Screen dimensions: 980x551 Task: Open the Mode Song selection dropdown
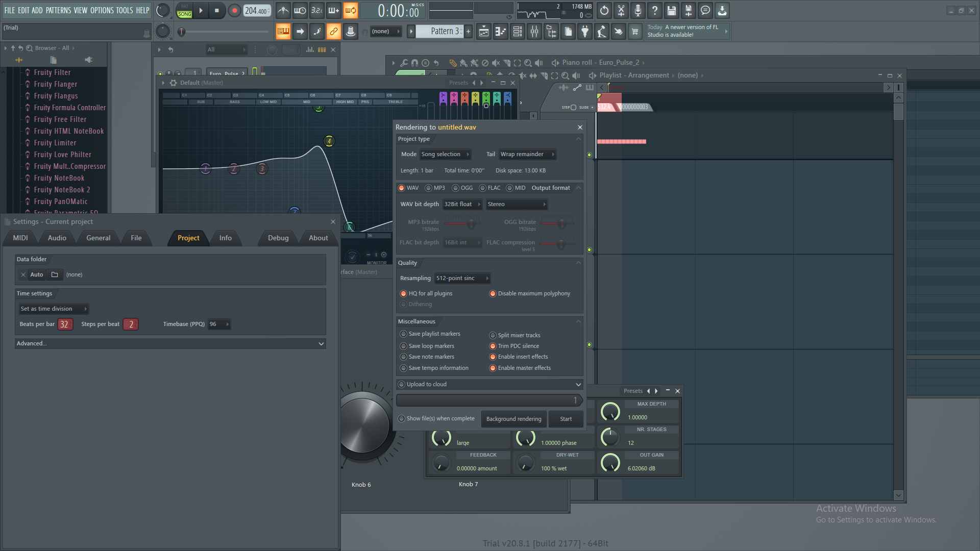point(445,154)
